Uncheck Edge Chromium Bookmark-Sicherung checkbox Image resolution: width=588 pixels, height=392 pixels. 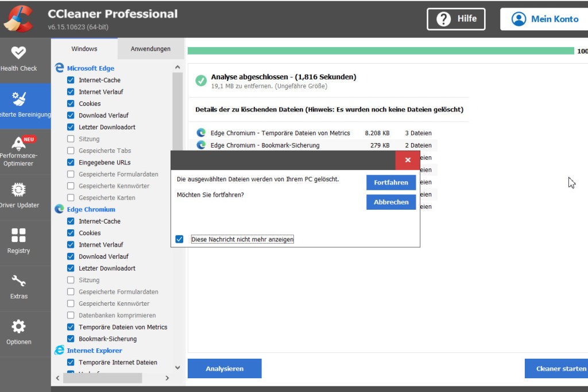point(71,339)
